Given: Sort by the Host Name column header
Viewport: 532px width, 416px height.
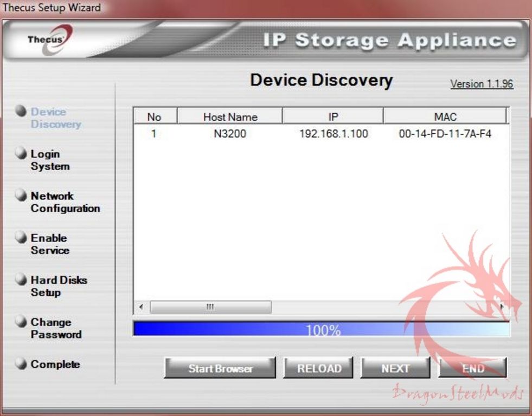Looking at the screenshot, I should 230,116.
